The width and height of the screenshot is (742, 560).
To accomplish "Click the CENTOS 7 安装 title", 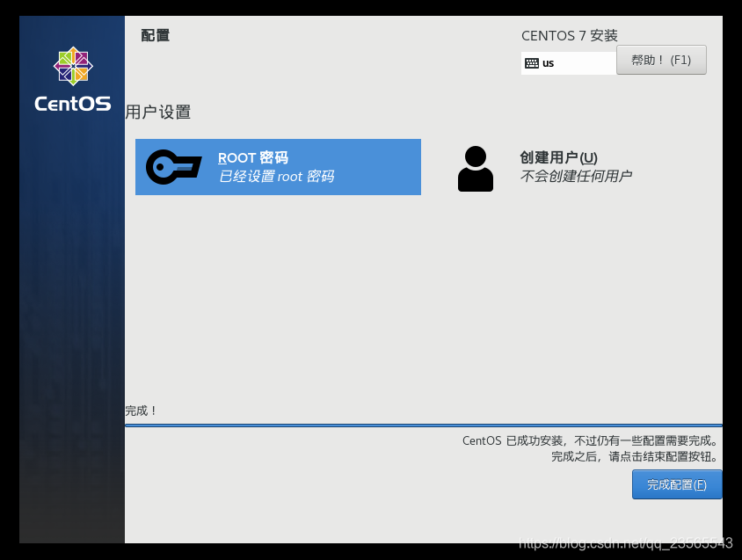I will [x=570, y=35].
